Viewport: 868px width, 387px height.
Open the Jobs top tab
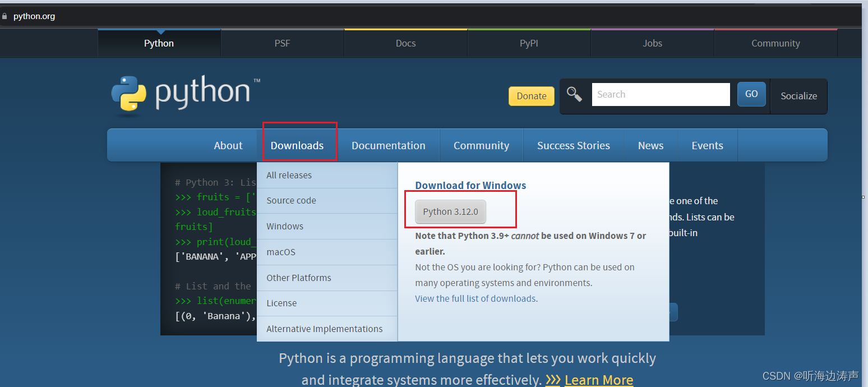[x=653, y=43]
